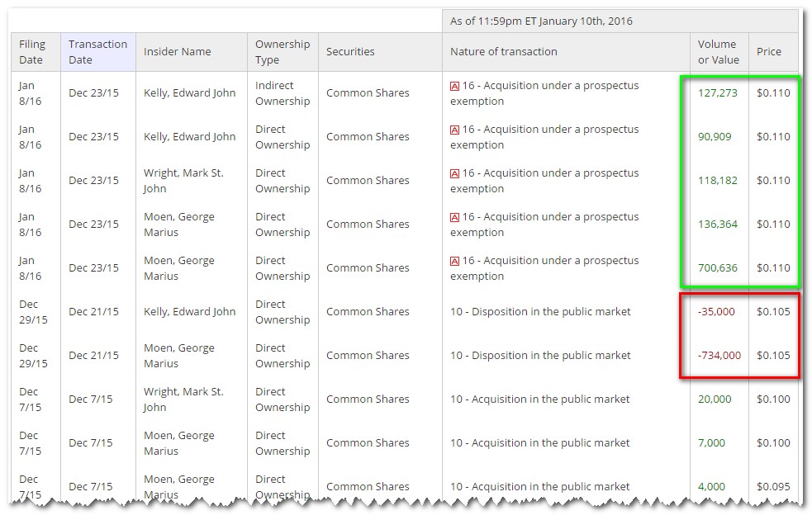Sort by the Filing Date column header
This screenshot has width=812, height=520.
33,51
